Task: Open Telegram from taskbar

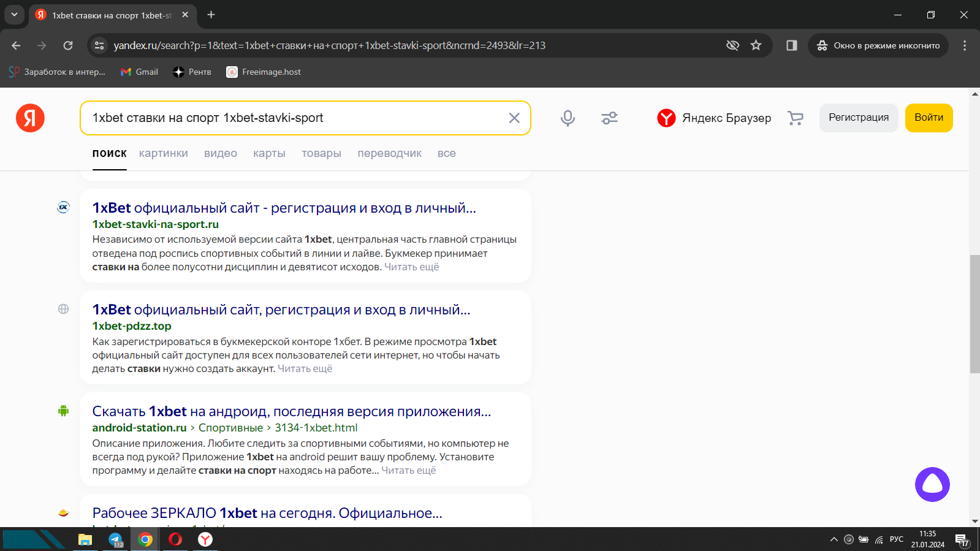Action: coord(115,539)
